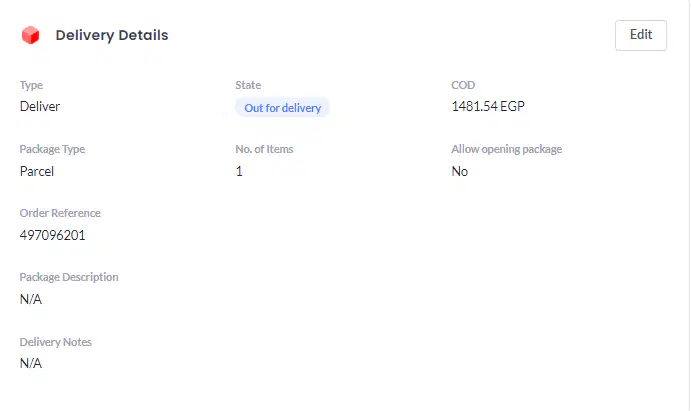Click the State label

tap(248, 85)
